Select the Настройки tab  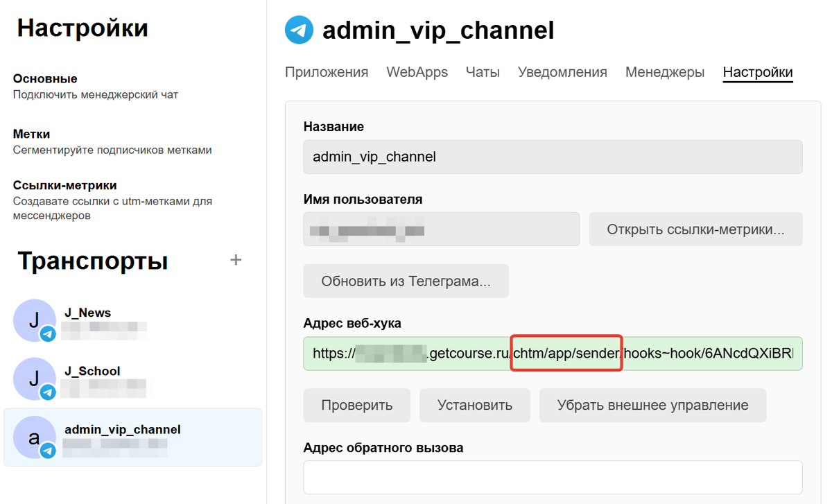(x=758, y=72)
